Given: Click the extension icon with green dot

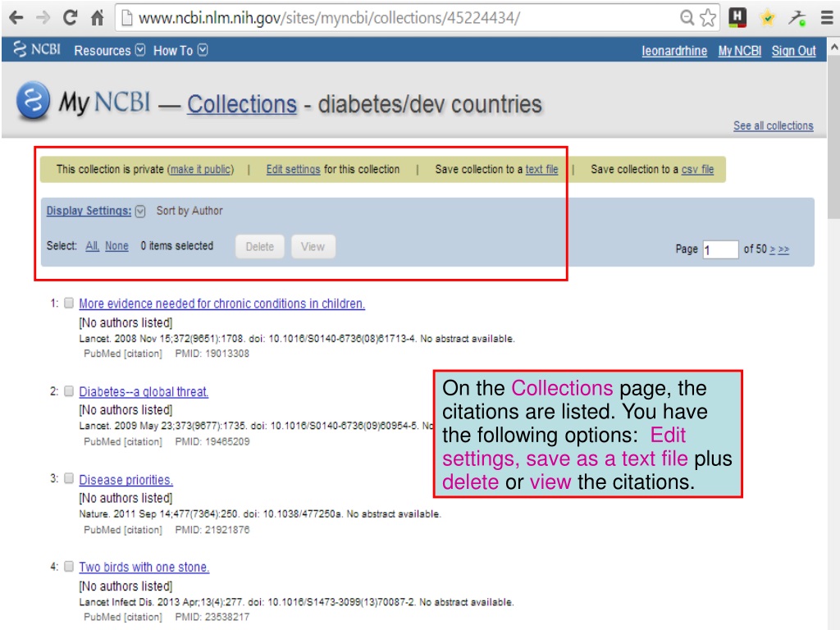Looking at the screenshot, I should tap(797, 18).
